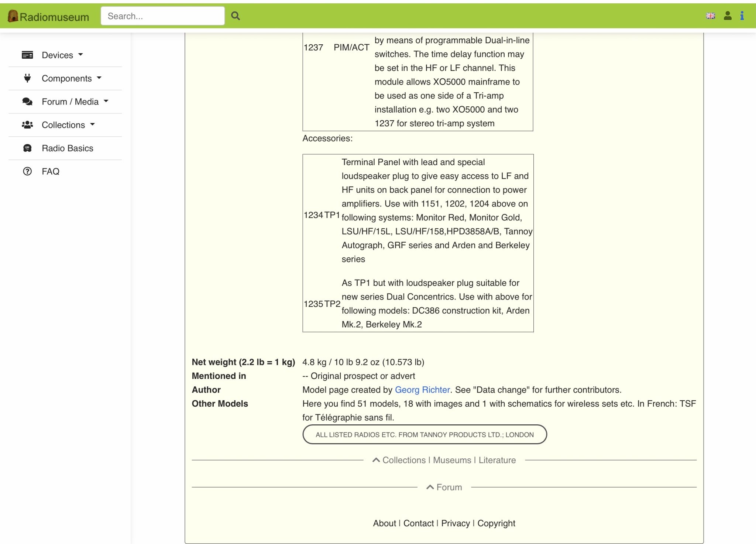Expand the Forum / Media dropdown
This screenshot has height=544, width=756.
click(75, 102)
